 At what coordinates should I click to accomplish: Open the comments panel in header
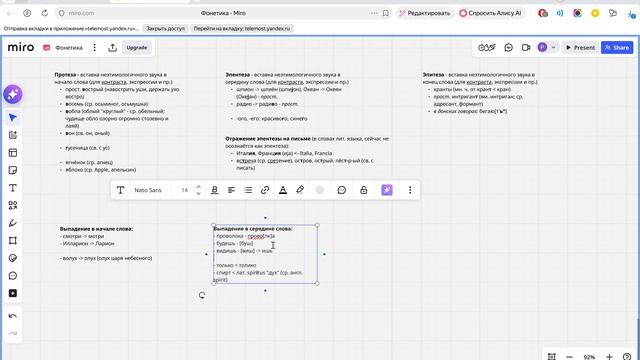[x=508, y=48]
